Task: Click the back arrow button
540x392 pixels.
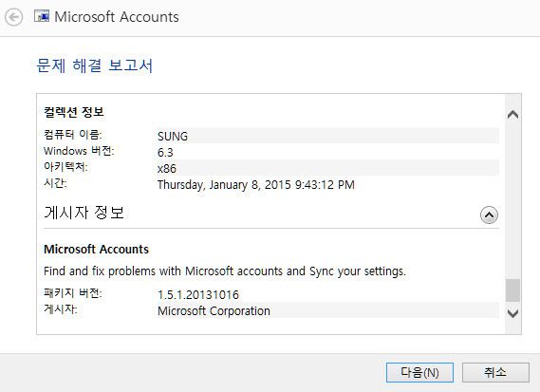Action: point(14,17)
